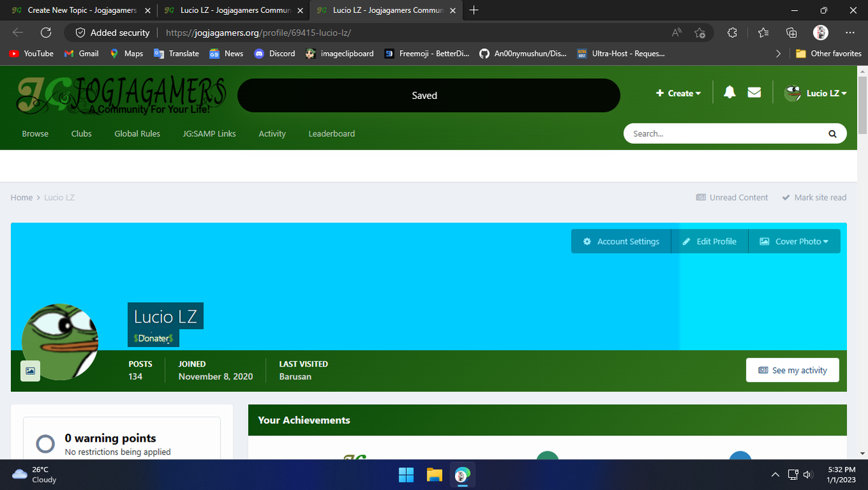868x490 pixels.
Task: Open the An00nymushun GitHub bookmark
Action: tap(523, 54)
